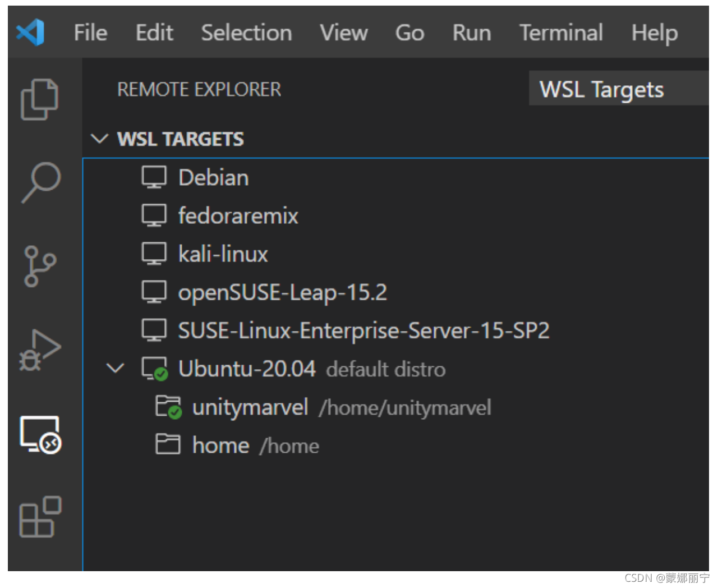Click the 'default distro' label
Viewport: 718px width, 588px height.
coord(386,369)
